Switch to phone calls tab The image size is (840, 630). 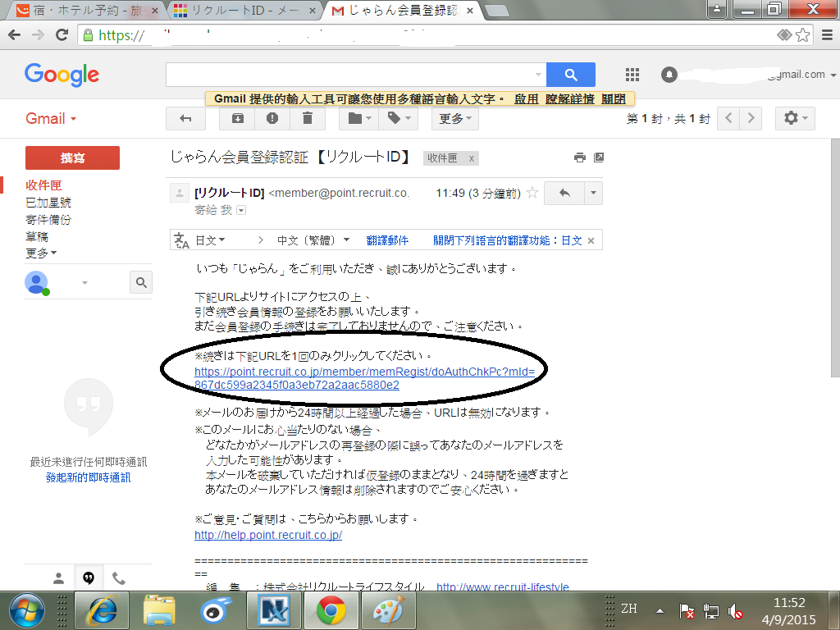tap(118, 578)
